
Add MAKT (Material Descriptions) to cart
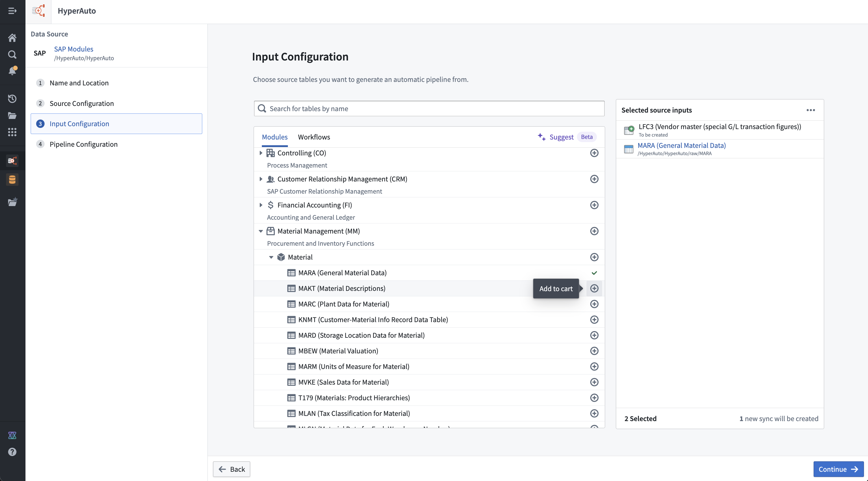594,288
